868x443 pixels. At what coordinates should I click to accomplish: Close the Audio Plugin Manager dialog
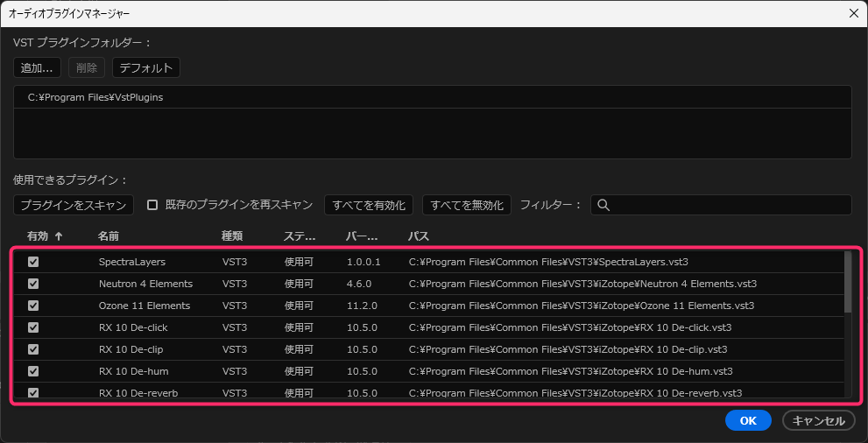tap(853, 12)
